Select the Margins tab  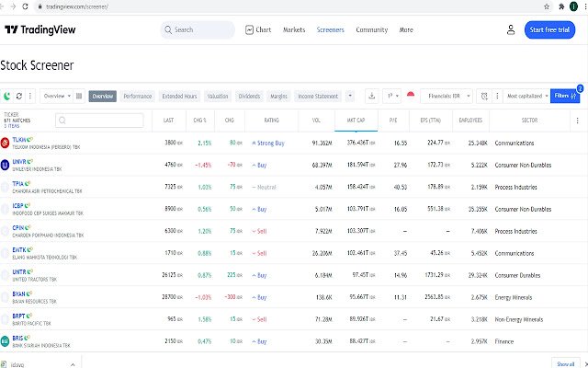278,96
